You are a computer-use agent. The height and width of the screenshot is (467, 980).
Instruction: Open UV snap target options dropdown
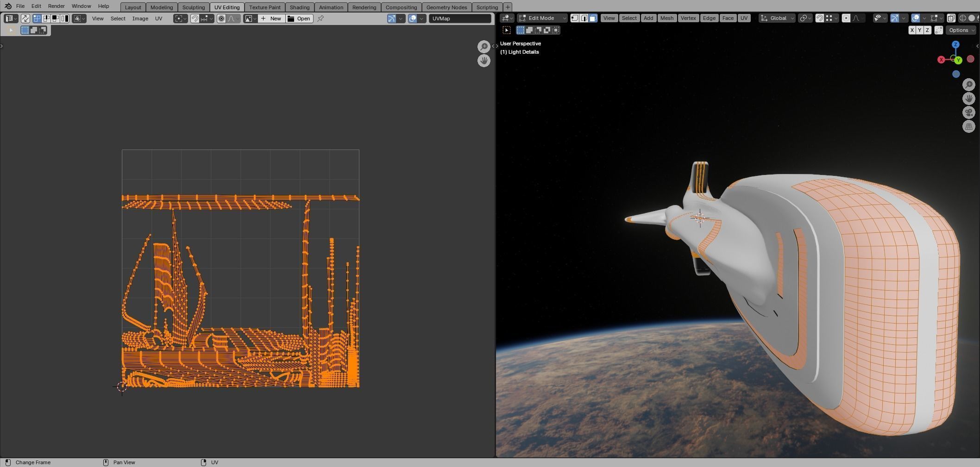(x=207, y=19)
